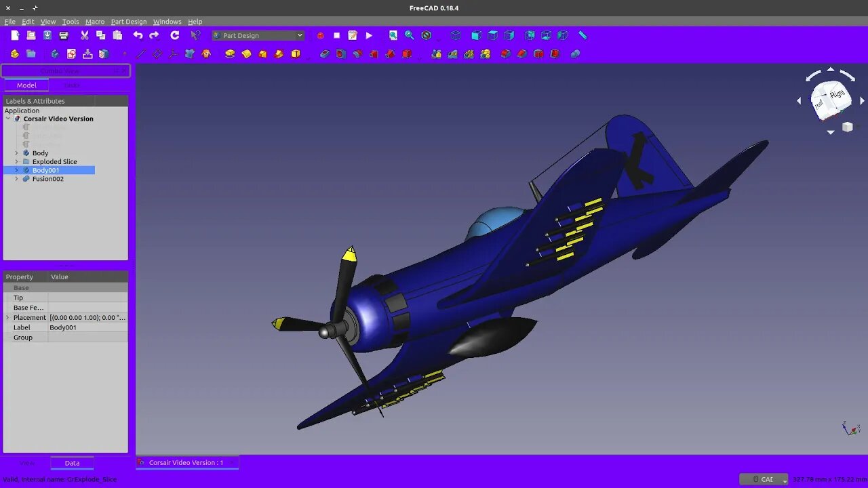This screenshot has width=868, height=488.
Task: Open the Edit menu
Action: [x=28, y=22]
